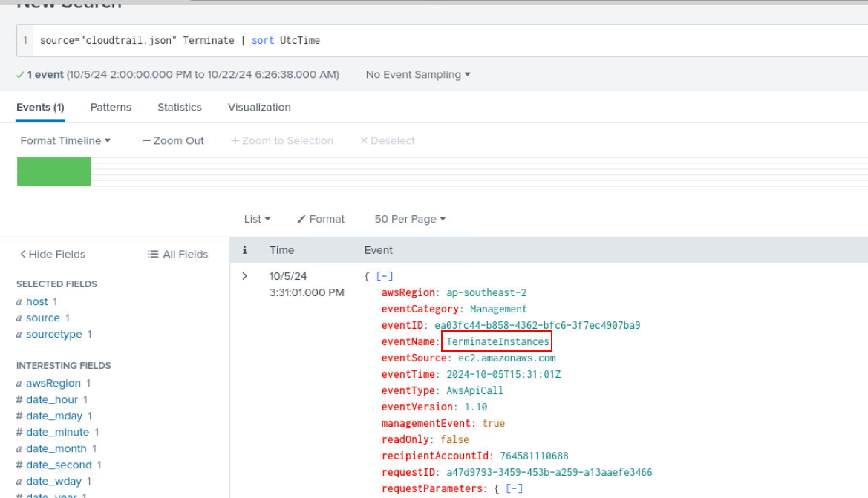Open the Format options button
The image size is (868, 498).
pos(321,219)
